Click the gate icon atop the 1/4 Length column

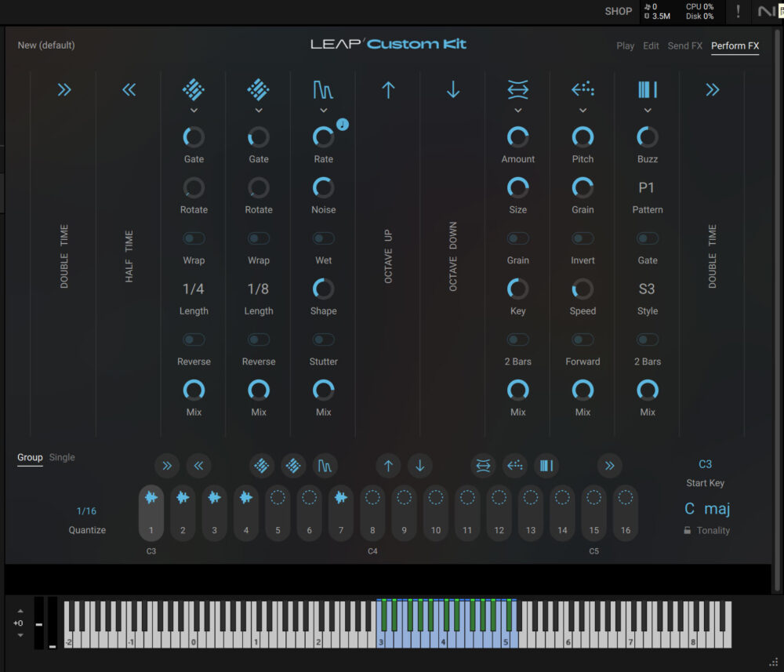(x=194, y=90)
